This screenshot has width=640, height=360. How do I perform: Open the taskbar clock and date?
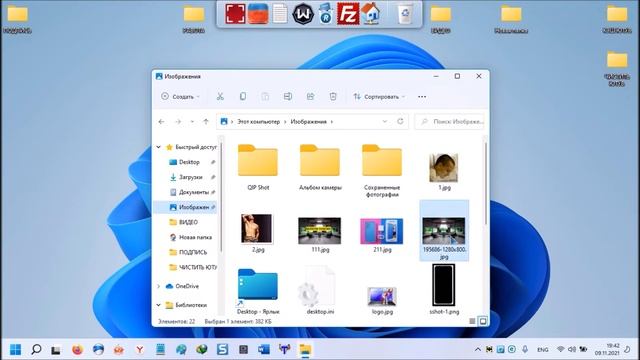(607, 349)
